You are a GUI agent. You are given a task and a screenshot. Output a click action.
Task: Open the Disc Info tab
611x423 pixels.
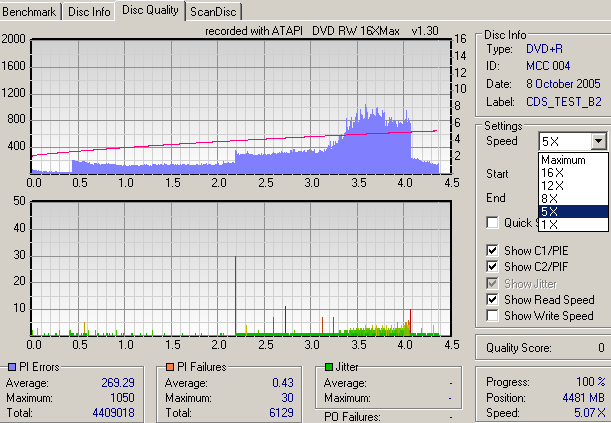point(89,11)
